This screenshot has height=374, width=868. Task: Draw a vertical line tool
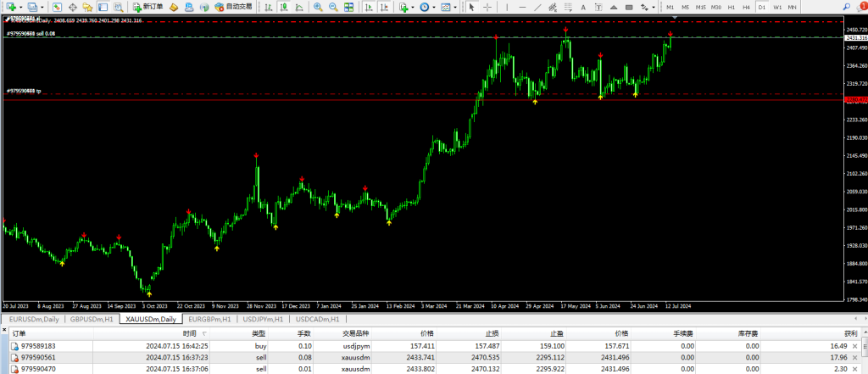click(x=507, y=7)
